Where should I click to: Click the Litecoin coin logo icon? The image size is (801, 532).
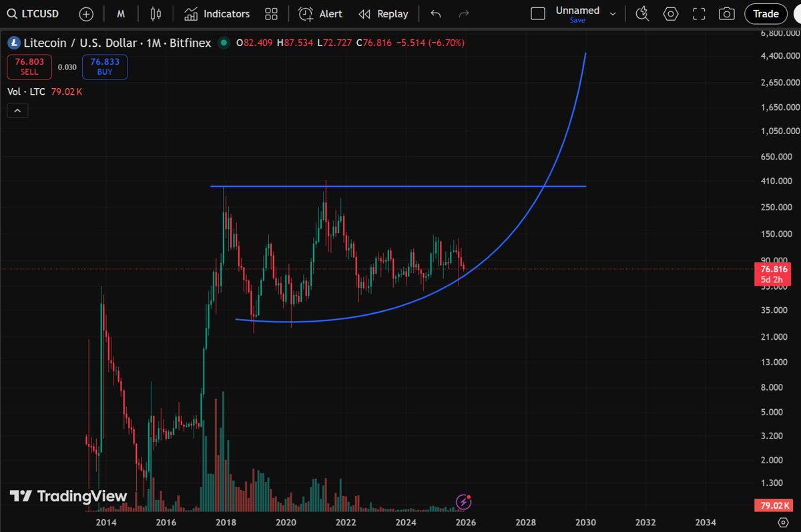point(13,43)
